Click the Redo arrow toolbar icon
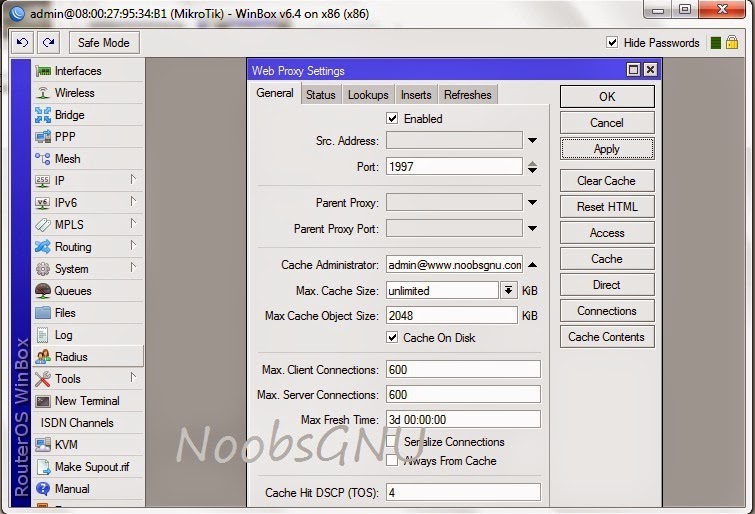 pyautogui.click(x=49, y=42)
